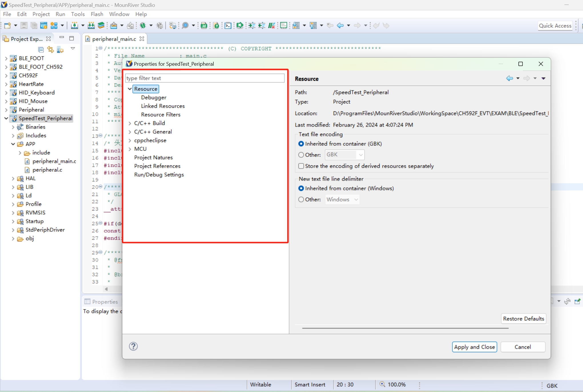Click Collapse All in Project Explorer
The image size is (583, 392).
(x=41, y=50)
